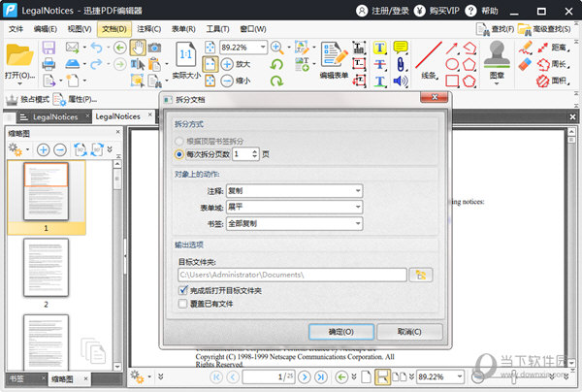The image size is (582, 392).
Task: Click the snapshot camera tool
Action: (x=155, y=48)
